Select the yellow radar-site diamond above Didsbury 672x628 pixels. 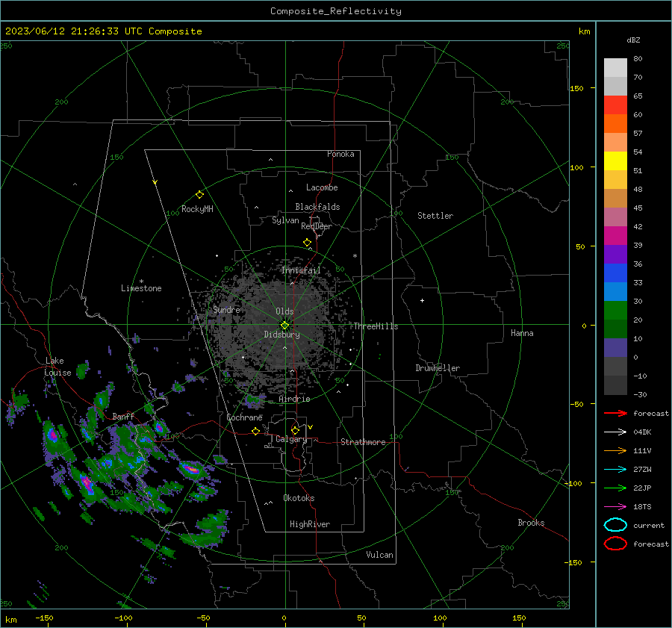tap(284, 326)
